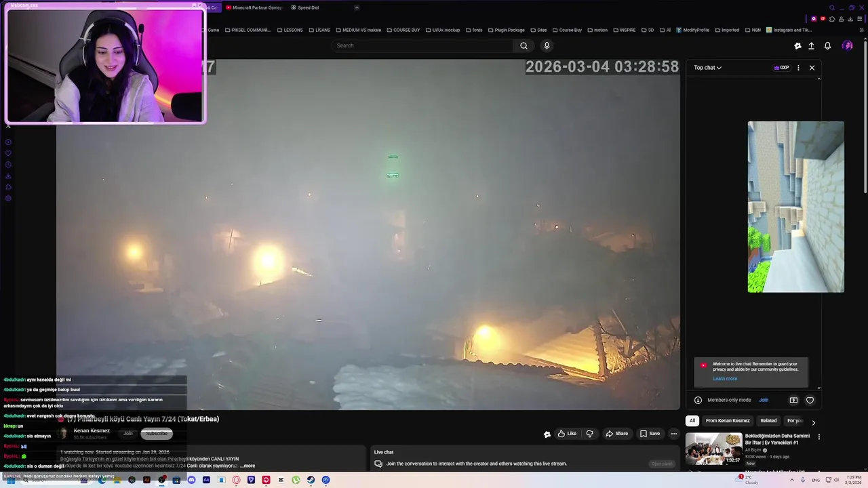Viewport: 868px width, 488px height.
Task: Subscribe to Kenan Kesmez channel
Action: point(157,434)
